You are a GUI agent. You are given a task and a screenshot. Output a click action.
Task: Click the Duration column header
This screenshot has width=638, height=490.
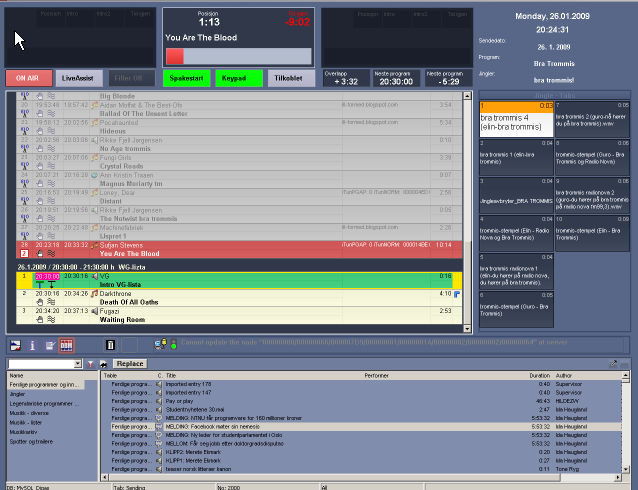[540, 376]
